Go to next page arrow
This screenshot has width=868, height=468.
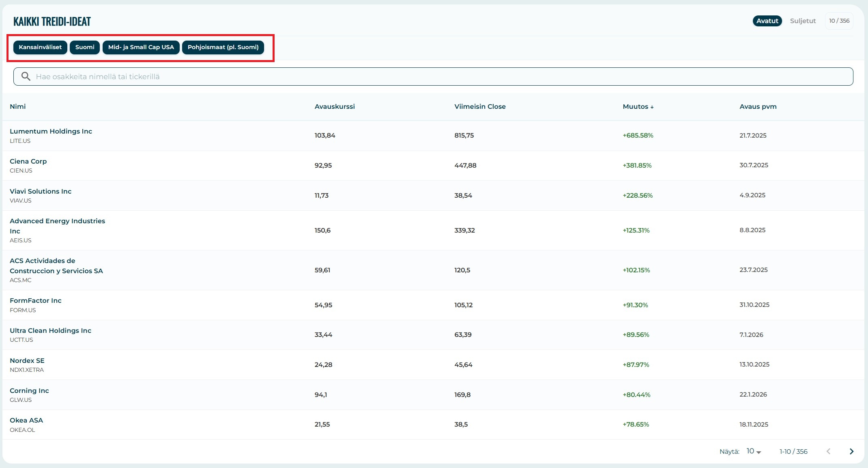pos(851,451)
